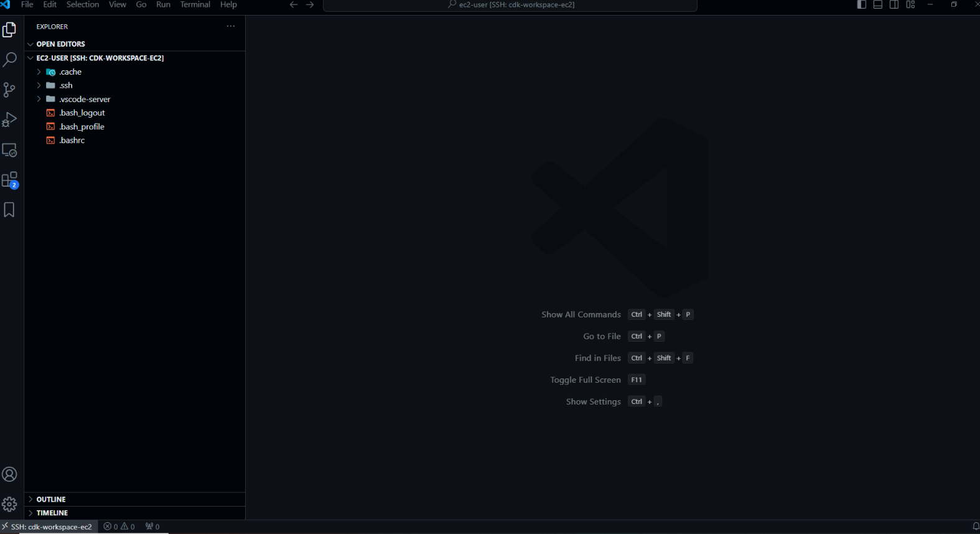Open the Search view in activity bar
The height and width of the screenshot is (534, 980).
click(9, 60)
